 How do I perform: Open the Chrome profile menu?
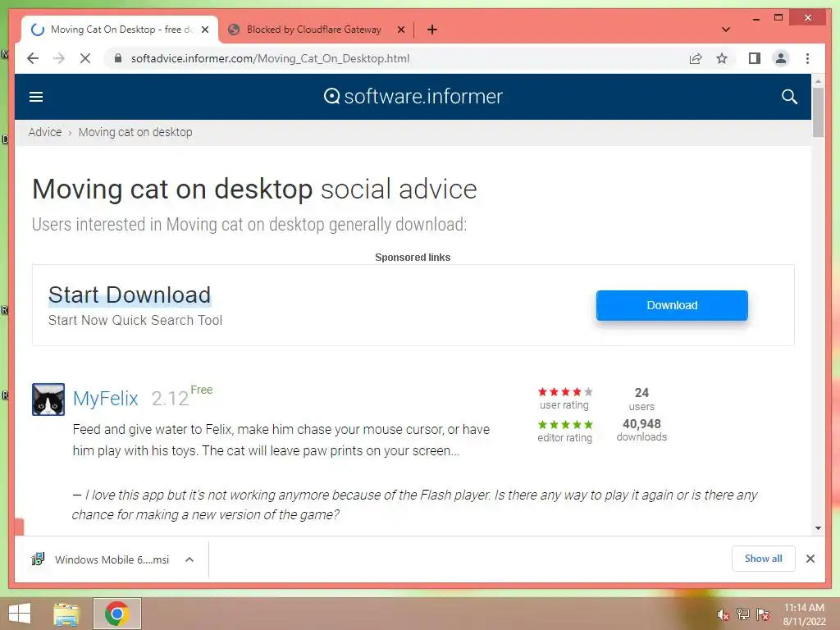tap(781, 58)
